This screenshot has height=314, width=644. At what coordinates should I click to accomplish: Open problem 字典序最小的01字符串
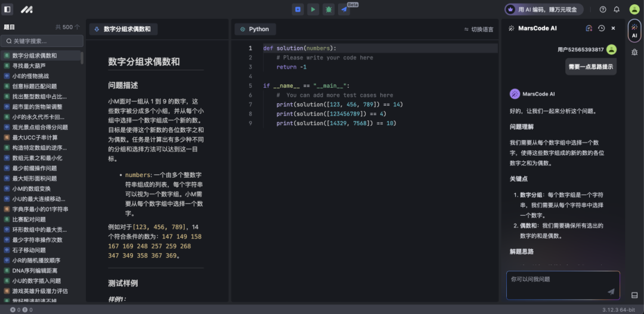tap(41, 209)
